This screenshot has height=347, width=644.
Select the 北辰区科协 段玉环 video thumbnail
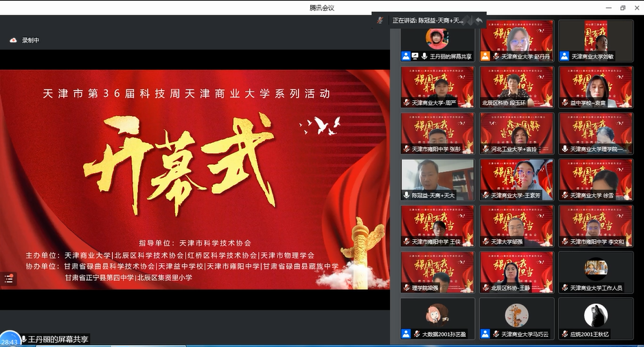(x=516, y=87)
